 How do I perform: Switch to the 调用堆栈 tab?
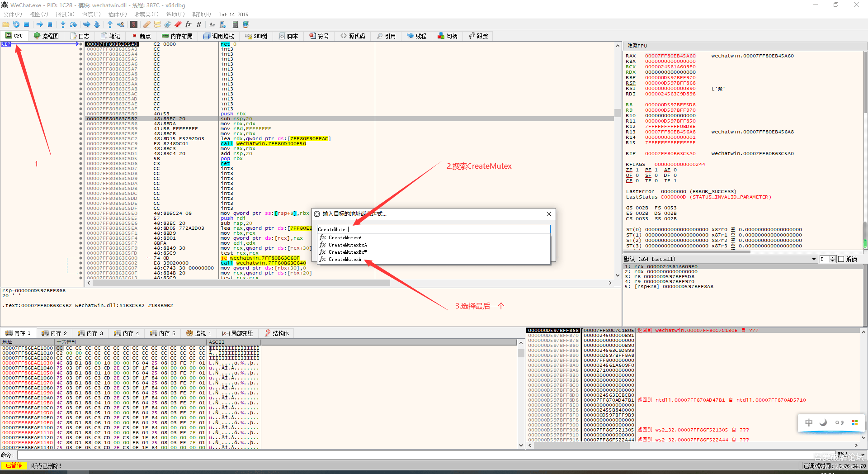coord(219,36)
